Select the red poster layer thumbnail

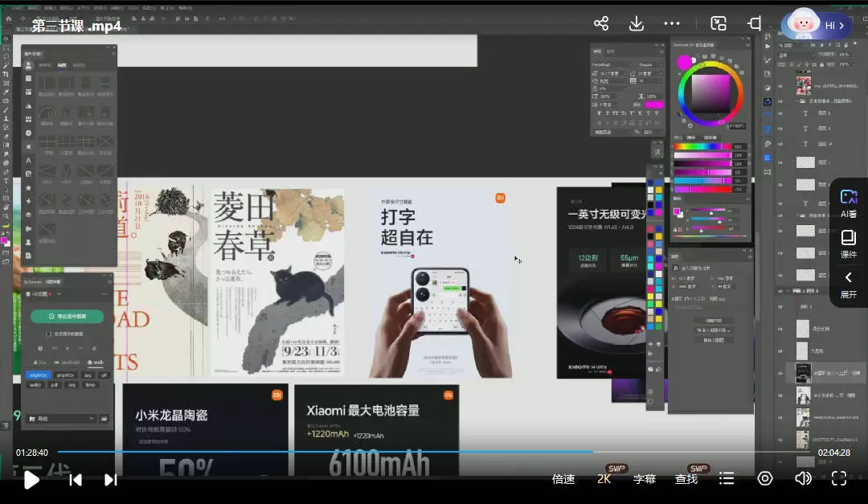tap(803, 86)
